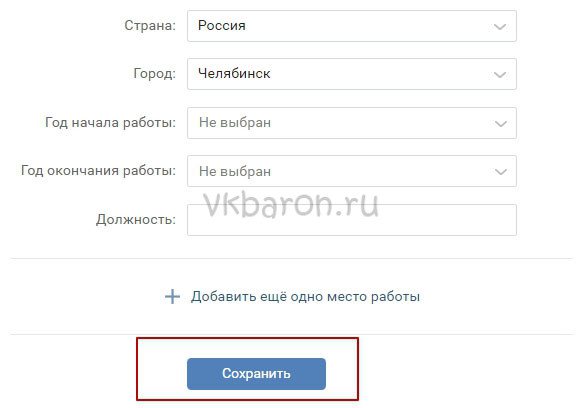Click the Год окончания работы: label
The width and height of the screenshot is (583, 408).
(x=98, y=170)
